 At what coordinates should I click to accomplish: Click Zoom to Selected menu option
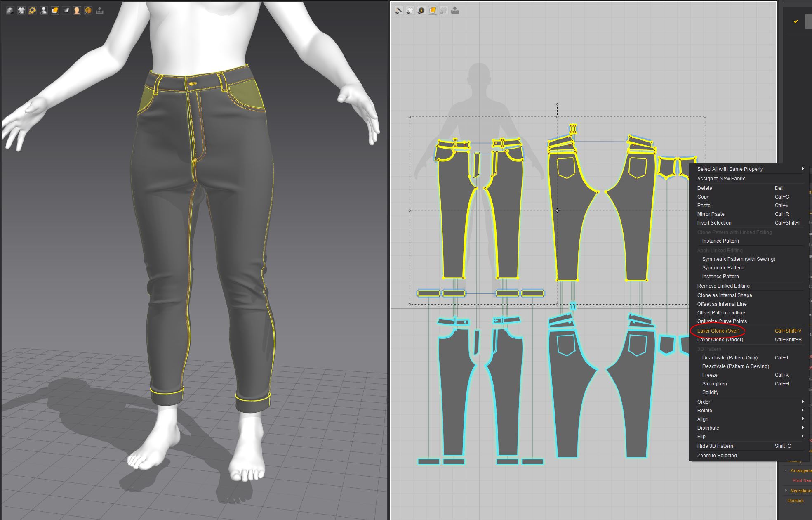717,456
